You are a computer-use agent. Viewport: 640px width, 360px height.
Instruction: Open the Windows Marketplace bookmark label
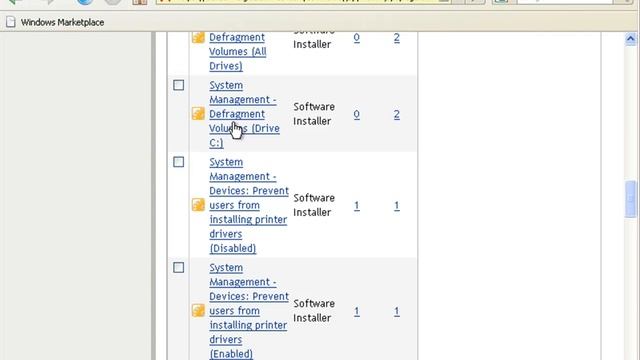(x=62, y=22)
